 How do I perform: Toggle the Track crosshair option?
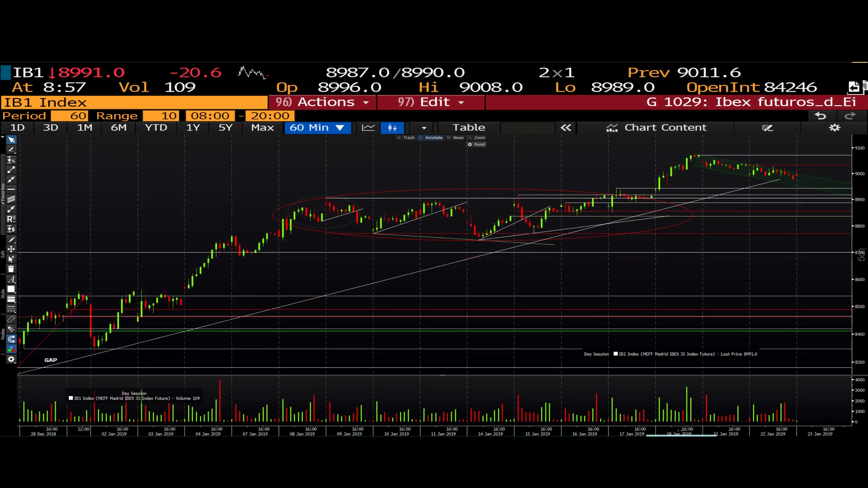[x=406, y=138]
